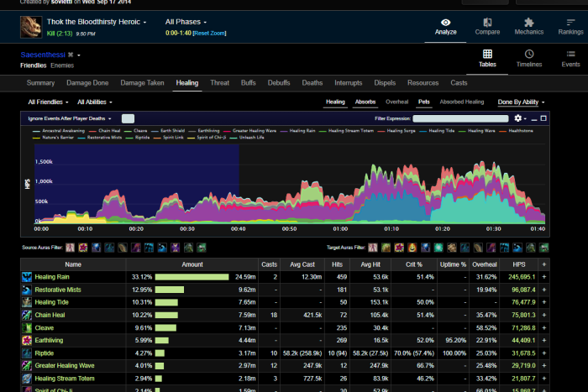
Task: Switch to the Timelines view
Action: [x=528, y=58]
